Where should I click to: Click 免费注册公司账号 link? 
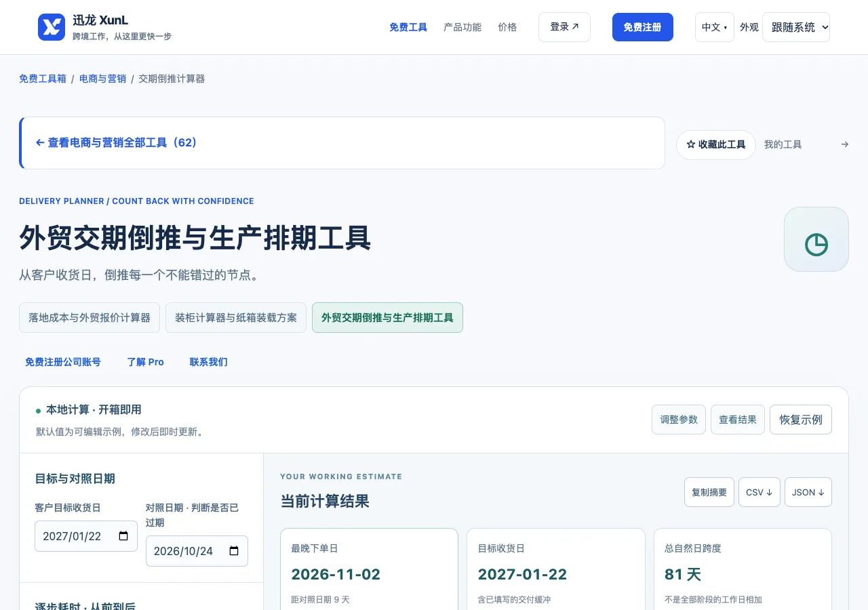tap(63, 362)
